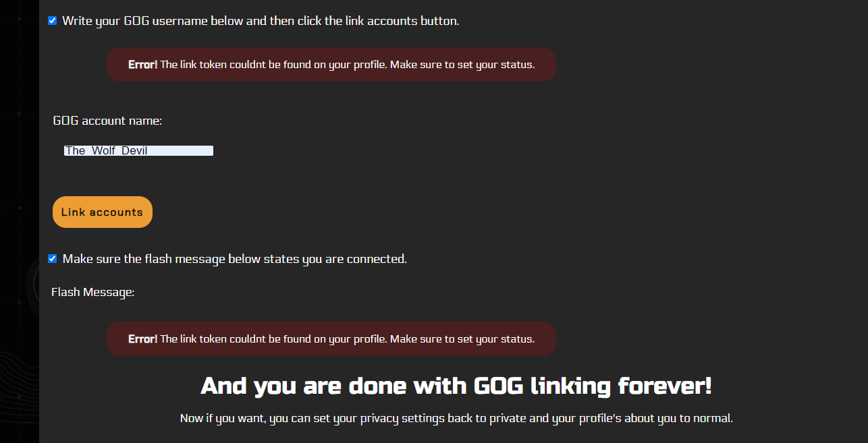Toggle the 'Make sure the flash message' checkbox

click(52, 259)
